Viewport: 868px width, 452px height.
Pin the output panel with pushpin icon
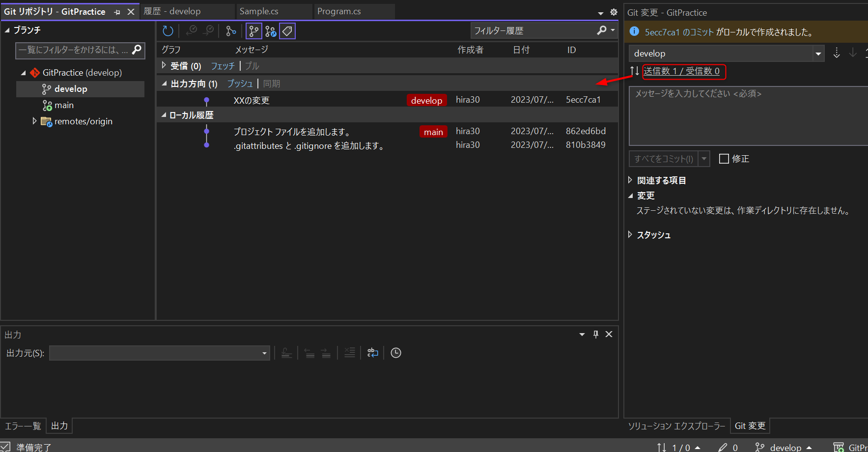pos(596,334)
